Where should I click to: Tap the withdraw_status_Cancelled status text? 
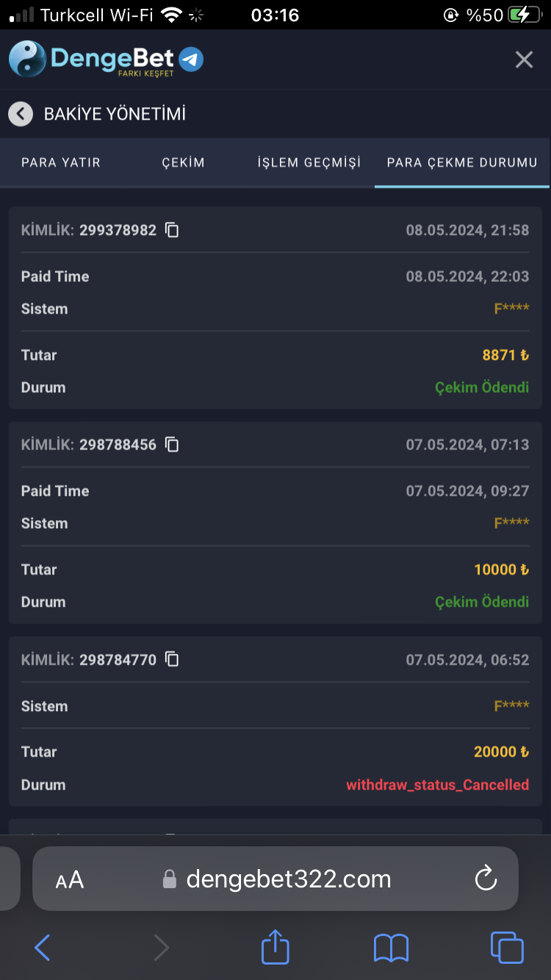[x=437, y=785]
